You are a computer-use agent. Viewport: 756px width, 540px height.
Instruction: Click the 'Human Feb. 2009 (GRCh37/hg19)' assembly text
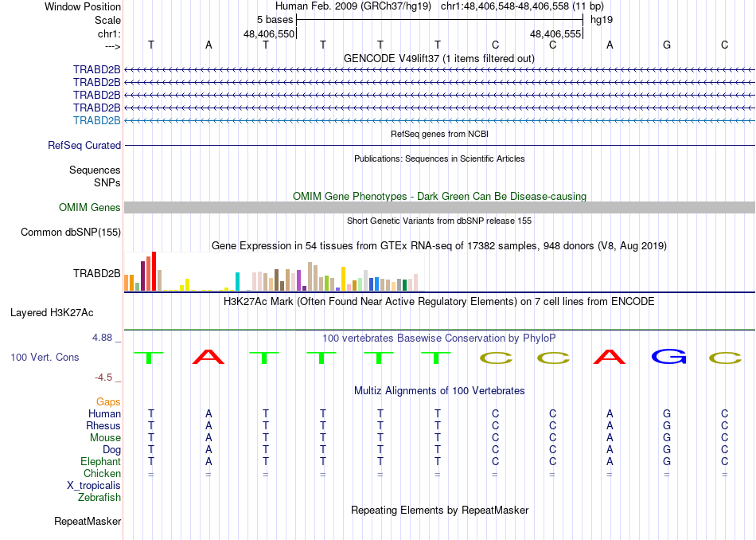(x=353, y=6)
